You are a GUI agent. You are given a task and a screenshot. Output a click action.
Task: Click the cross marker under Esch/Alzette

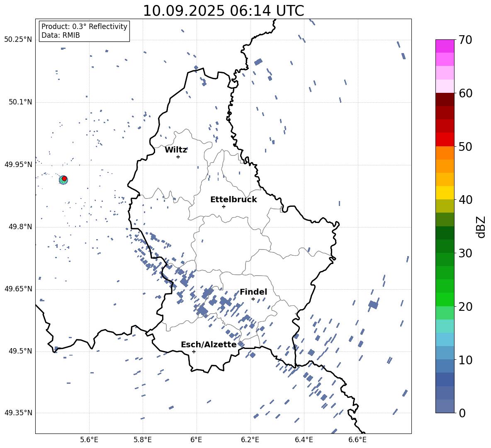[194, 351]
